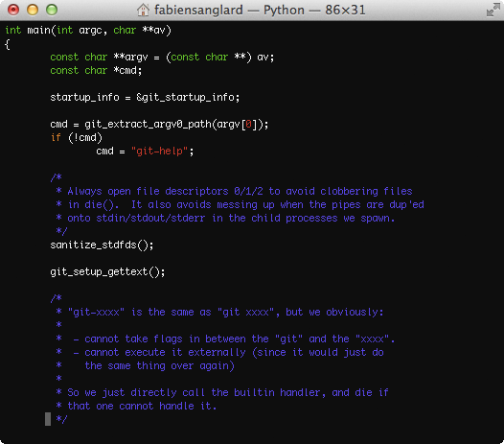
Task: Click the opening curly brace of main
Action: (8, 44)
